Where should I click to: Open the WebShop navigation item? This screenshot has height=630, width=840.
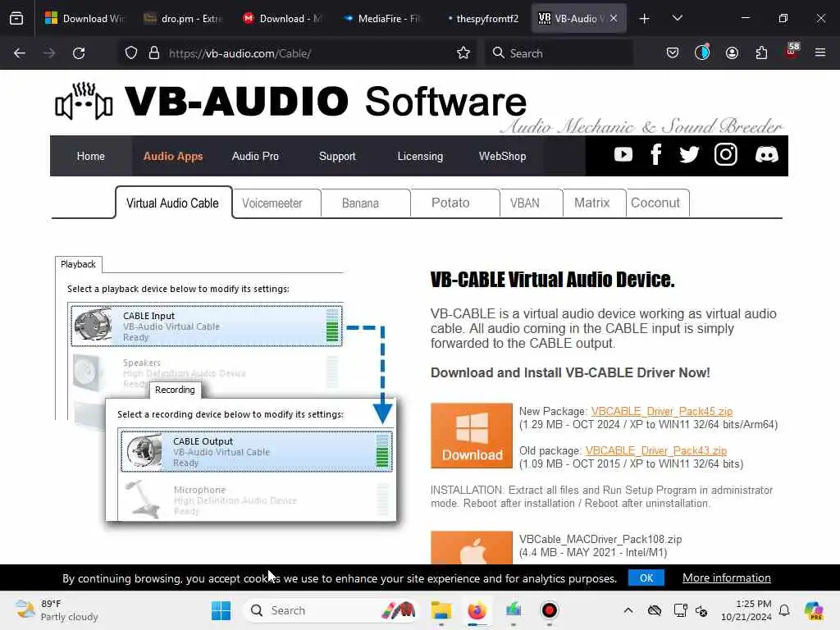pyautogui.click(x=502, y=156)
